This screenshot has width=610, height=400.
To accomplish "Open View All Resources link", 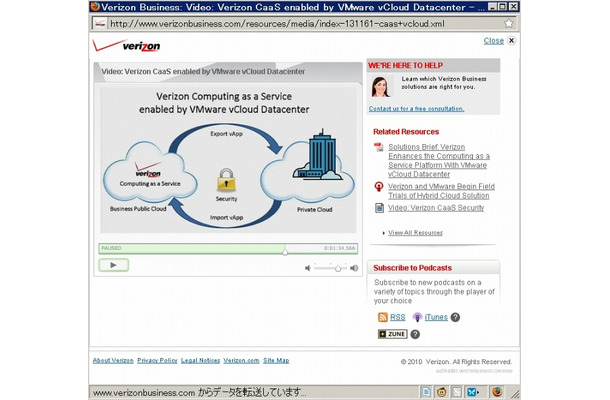I will 415,233.
